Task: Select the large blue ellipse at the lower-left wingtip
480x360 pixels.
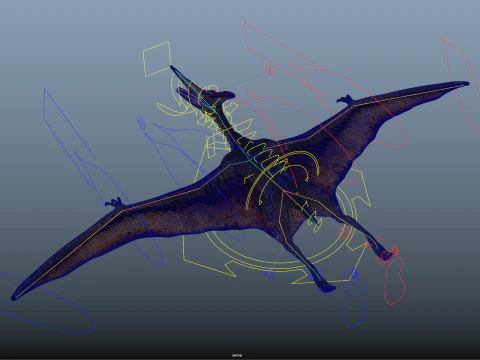Action: [47, 304]
